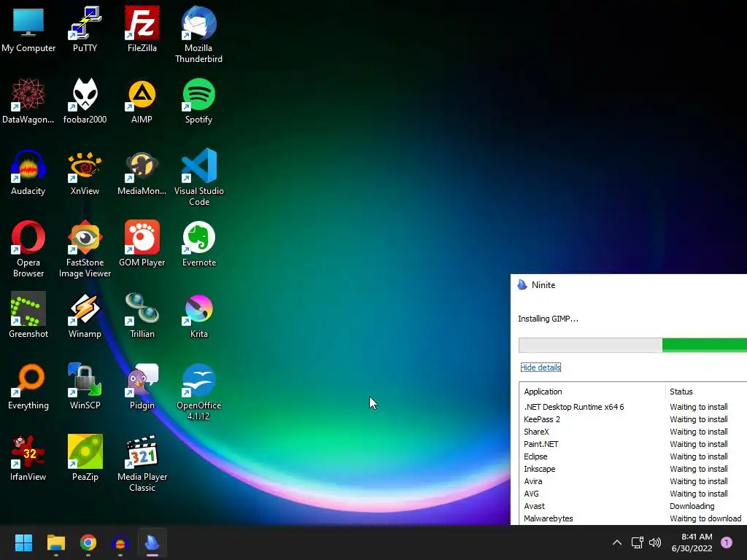The image size is (747, 560).
Task: Select the Eclipse row in Ninite
Action: tap(633, 456)
